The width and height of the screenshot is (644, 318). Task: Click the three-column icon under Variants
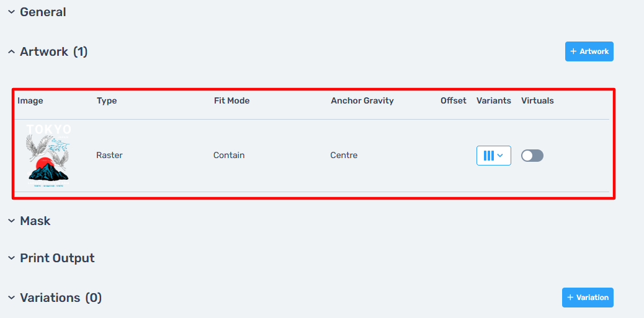coord(488,156)
